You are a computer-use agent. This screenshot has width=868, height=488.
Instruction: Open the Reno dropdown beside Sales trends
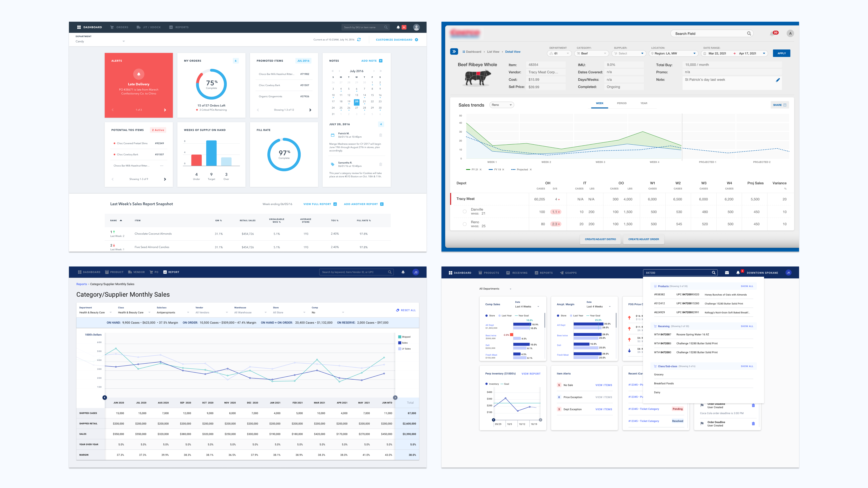pyautogui.click(x=501, y=105)
